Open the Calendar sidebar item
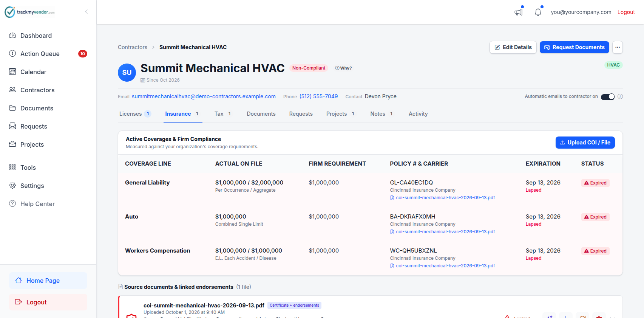 pyautogui.click(x=48, y=72)
